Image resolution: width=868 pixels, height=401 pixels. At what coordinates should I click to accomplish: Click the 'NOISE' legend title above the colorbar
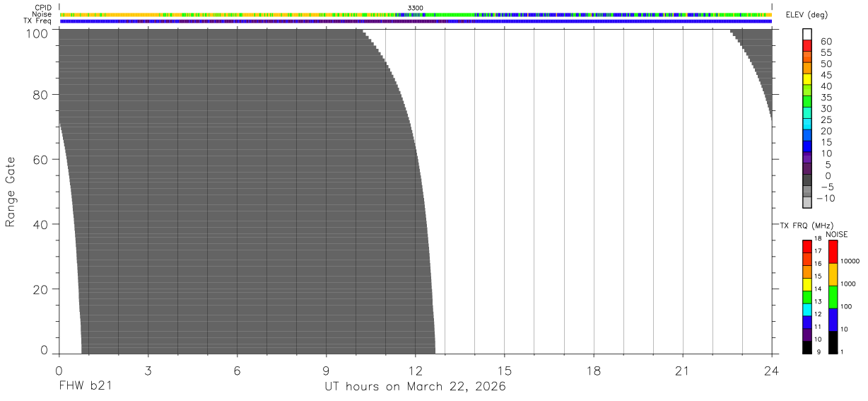(x=838, y=234)
